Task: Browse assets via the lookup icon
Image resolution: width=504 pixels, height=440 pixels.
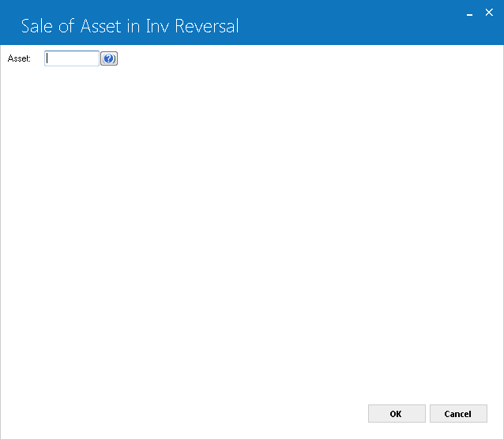Action: click(x=109, y=58)
